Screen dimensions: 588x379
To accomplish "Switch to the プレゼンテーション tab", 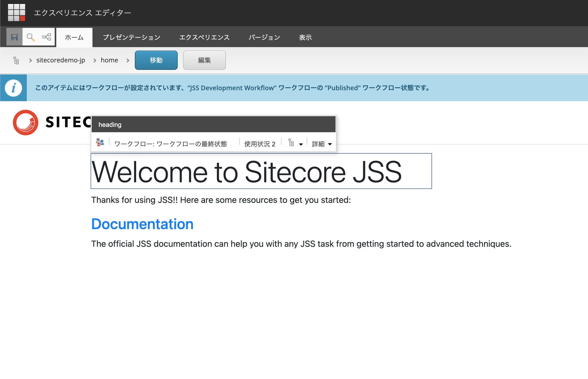I will 132,37.
